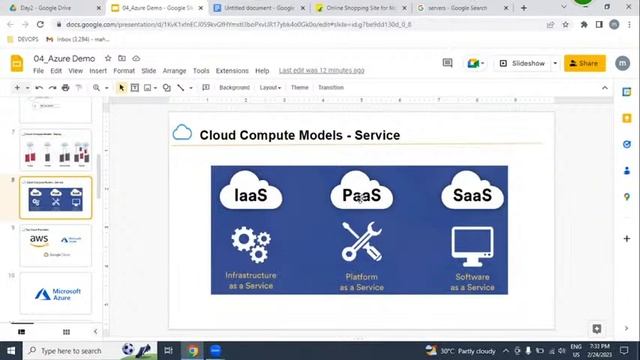Open Google Keep in side panel
This screenshot has height=360, width=640.
(x=627, y=118)
